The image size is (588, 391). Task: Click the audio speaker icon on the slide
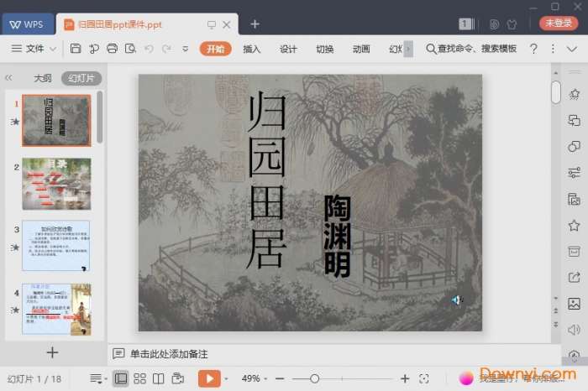[457, 300]
